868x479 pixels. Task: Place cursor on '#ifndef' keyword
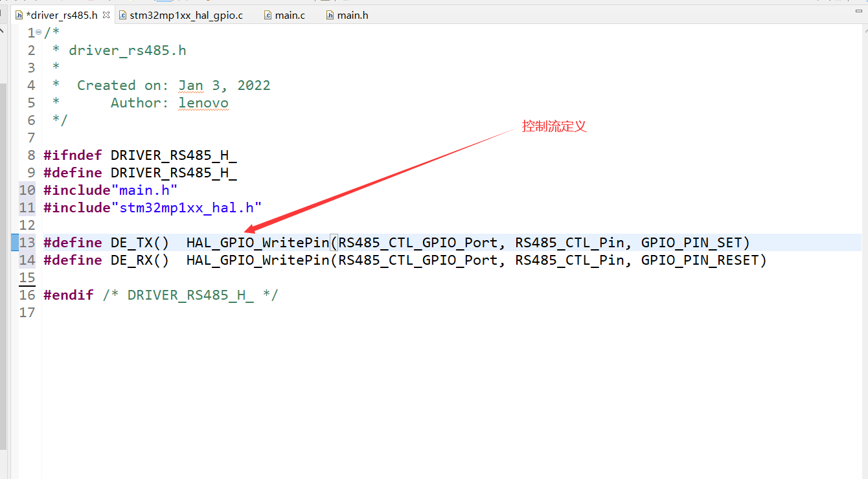[73, 155]
